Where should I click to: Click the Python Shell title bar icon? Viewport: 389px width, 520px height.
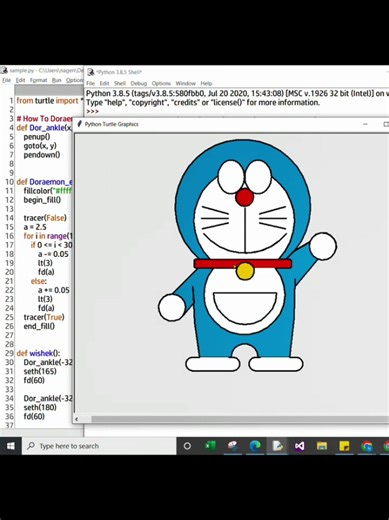point(90,72)
